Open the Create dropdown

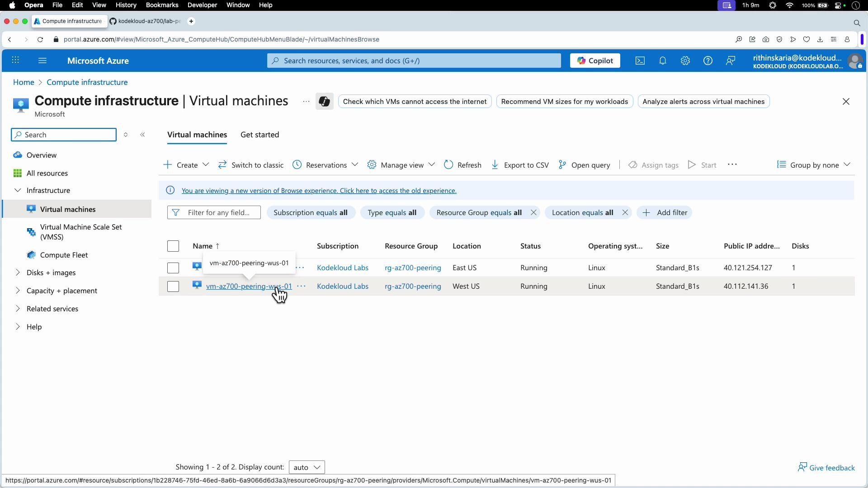coord(186,165)
